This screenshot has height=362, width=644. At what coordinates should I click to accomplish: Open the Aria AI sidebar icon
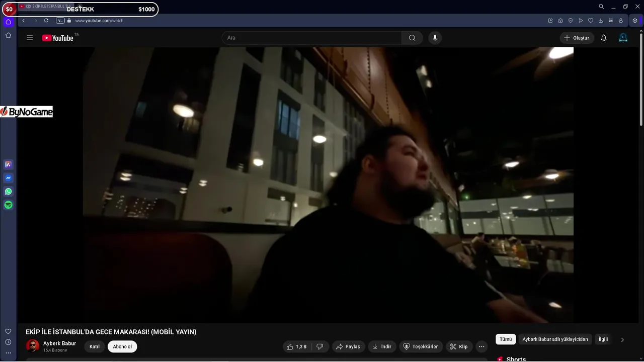(x=9, y=164)
